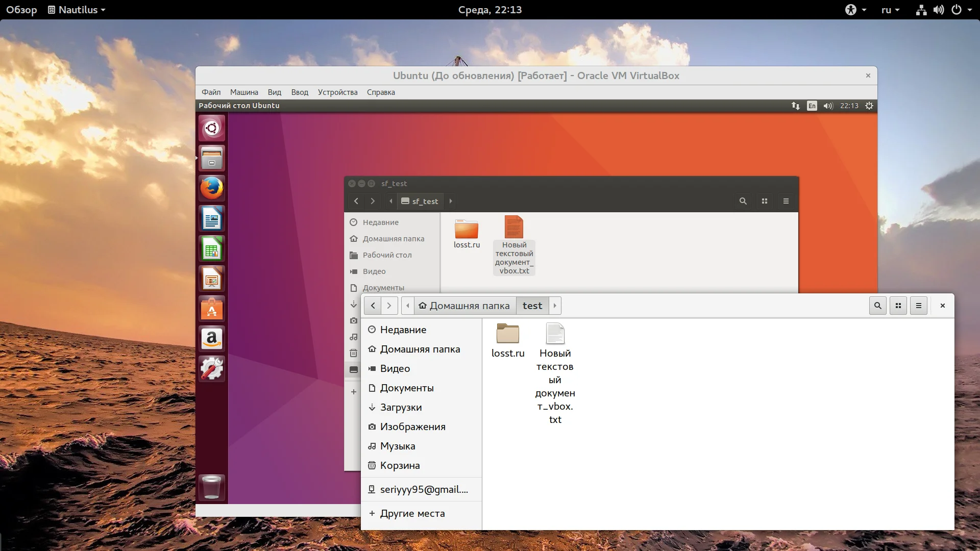Open VirtualBox Устройства menu
The width and height of the screenshot is (980, 551).
[x=337, y=92]
